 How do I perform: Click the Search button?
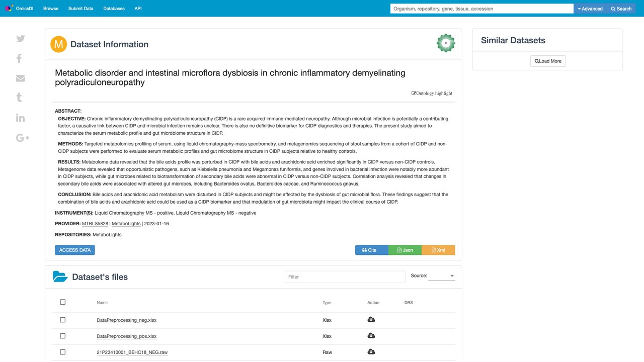tap(621, 9)
